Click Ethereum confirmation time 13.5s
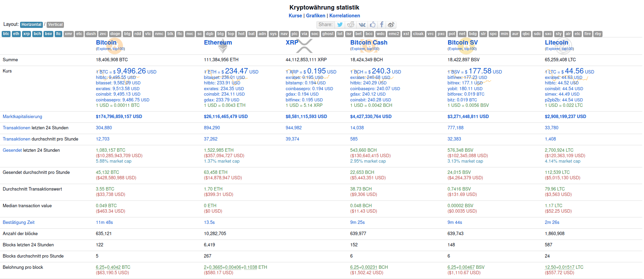This screenshot has width=644, height=279. (209, 223)
